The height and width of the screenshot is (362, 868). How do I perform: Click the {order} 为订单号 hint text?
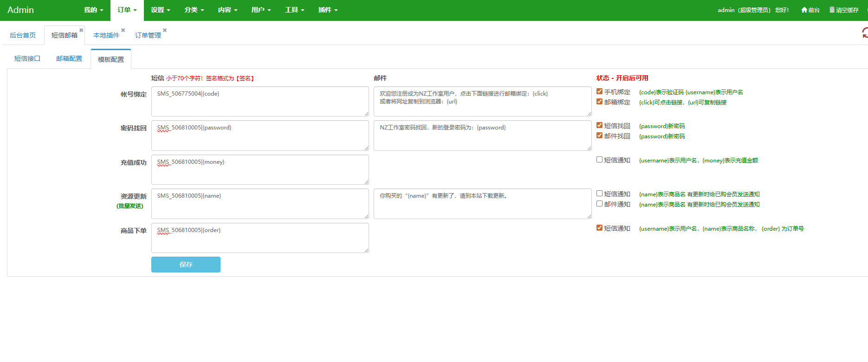[x=783, y=229]
